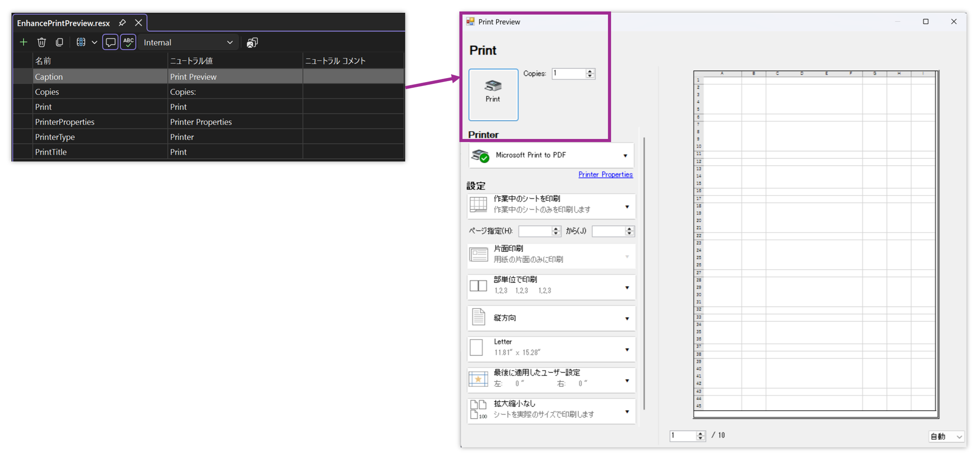Click the sheet grid icon beside 作業中のシートを印刷
Screen dimensions: 980x461
click(x=478, y=205)
